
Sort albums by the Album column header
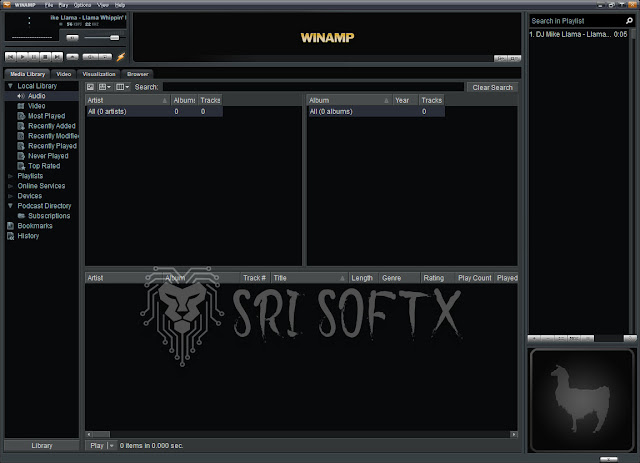(349, 100)
